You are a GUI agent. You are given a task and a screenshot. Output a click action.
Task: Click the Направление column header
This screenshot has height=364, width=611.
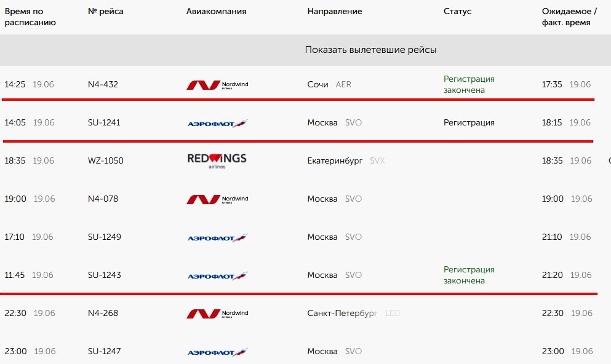tap(335, 11)
